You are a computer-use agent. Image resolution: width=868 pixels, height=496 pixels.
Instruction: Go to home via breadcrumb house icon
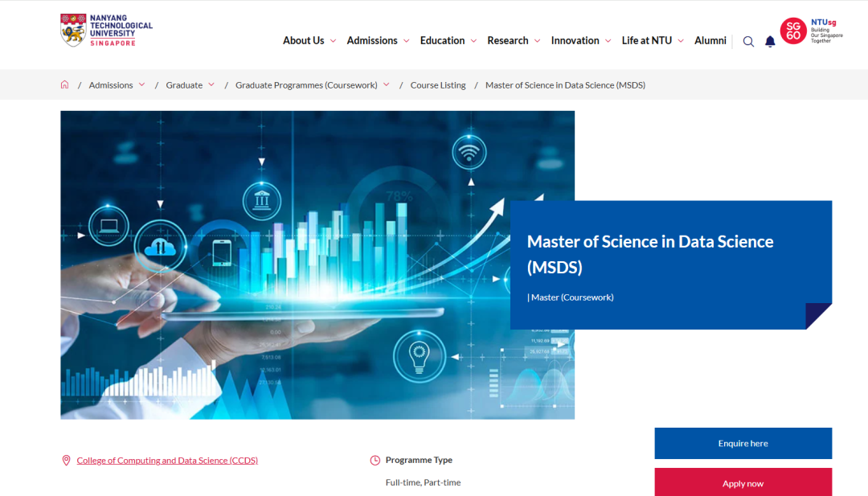coord(65,85)
